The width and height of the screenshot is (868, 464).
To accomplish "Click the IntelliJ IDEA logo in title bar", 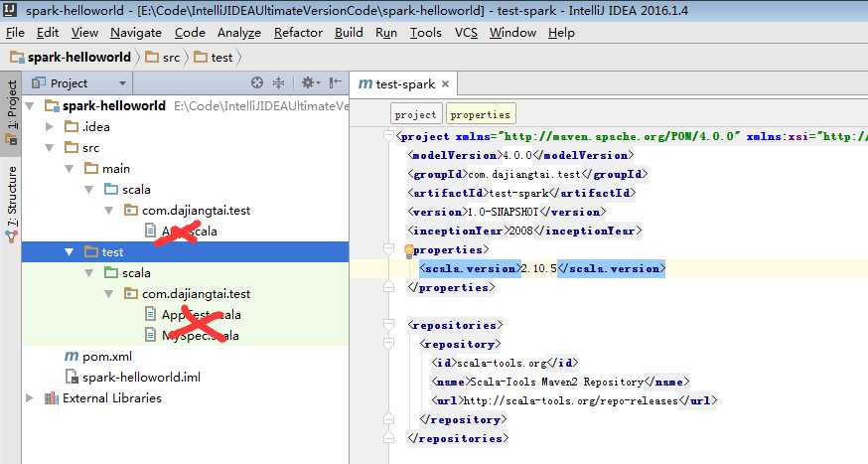I will (10, 9).
